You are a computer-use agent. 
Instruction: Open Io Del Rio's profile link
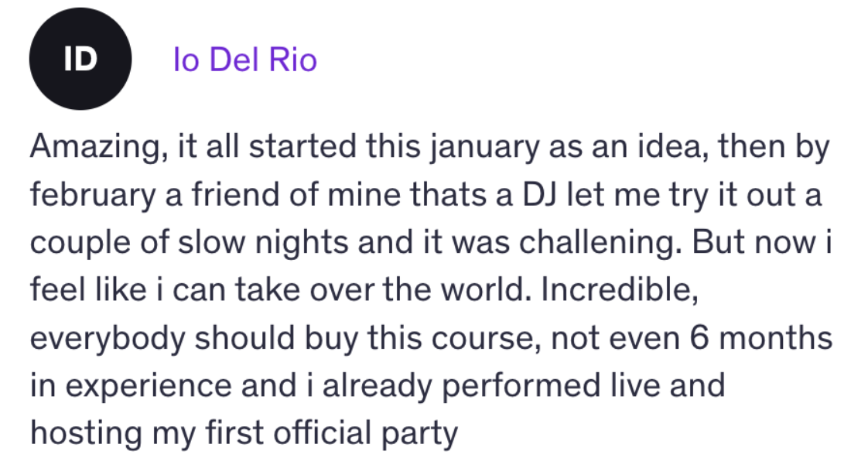click(245, 60)
